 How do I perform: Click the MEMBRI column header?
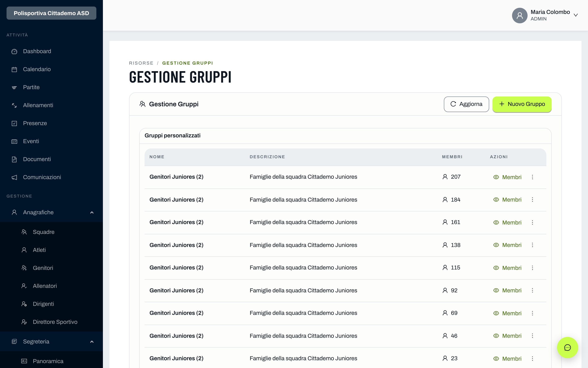pyautogui.click(x=452, y=157)
